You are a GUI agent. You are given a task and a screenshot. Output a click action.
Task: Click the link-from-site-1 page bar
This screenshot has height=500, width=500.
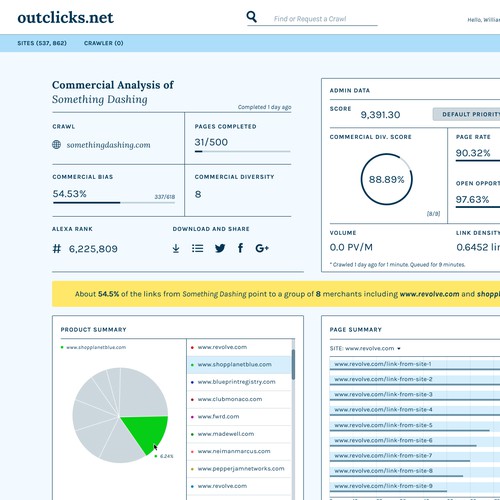415,364
